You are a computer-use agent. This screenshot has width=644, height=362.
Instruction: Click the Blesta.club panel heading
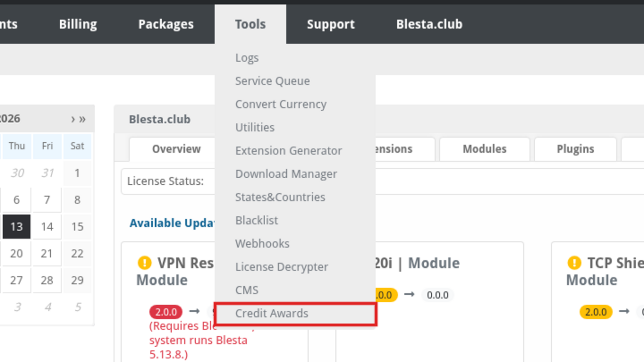click(160, 119)
